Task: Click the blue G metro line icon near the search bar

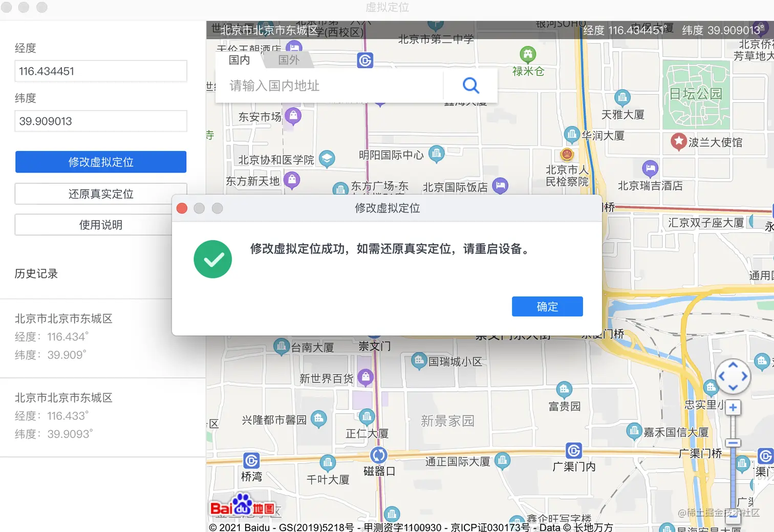Action: (x=365, y=60)
